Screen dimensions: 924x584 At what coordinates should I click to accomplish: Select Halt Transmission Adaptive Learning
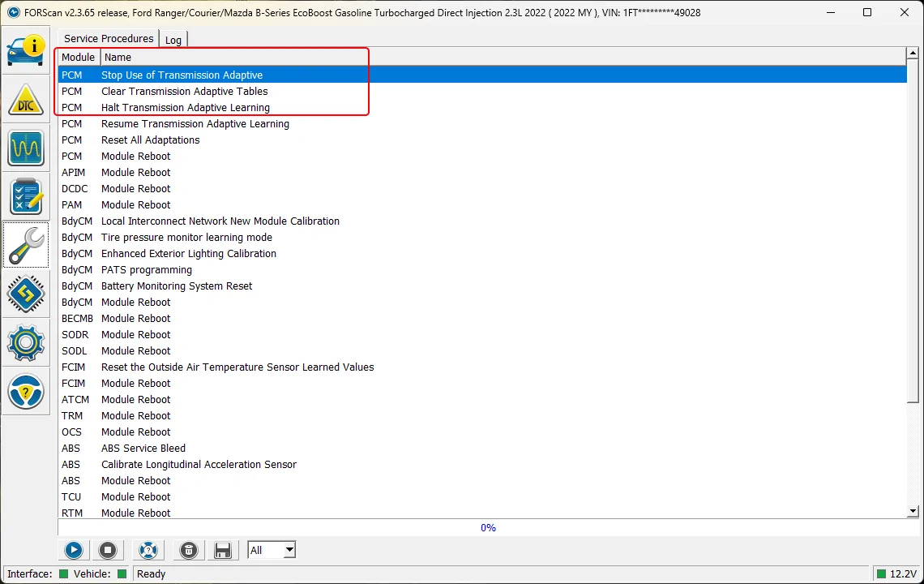[482, 107]
